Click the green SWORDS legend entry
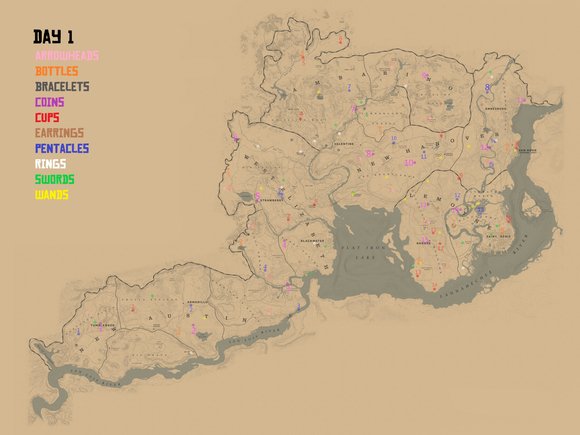Screen dimensions: 580x435 click(x=54, y=179)
